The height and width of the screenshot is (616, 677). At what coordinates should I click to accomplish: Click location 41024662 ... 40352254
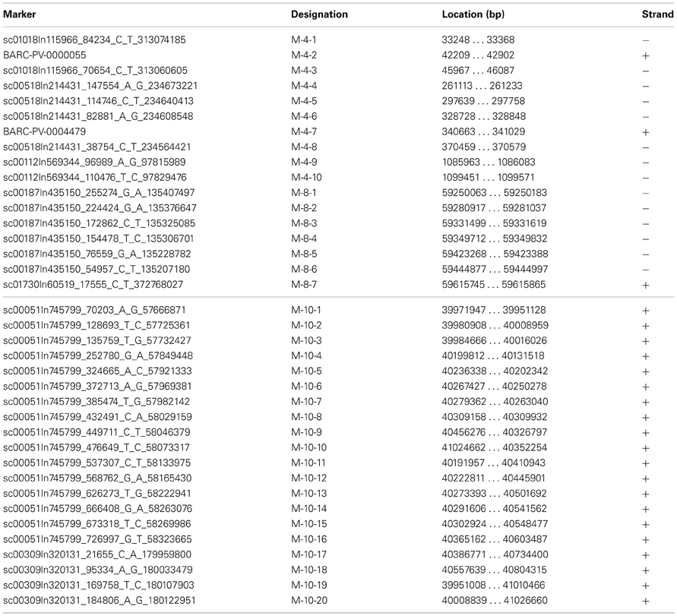[x=495, y=447]
